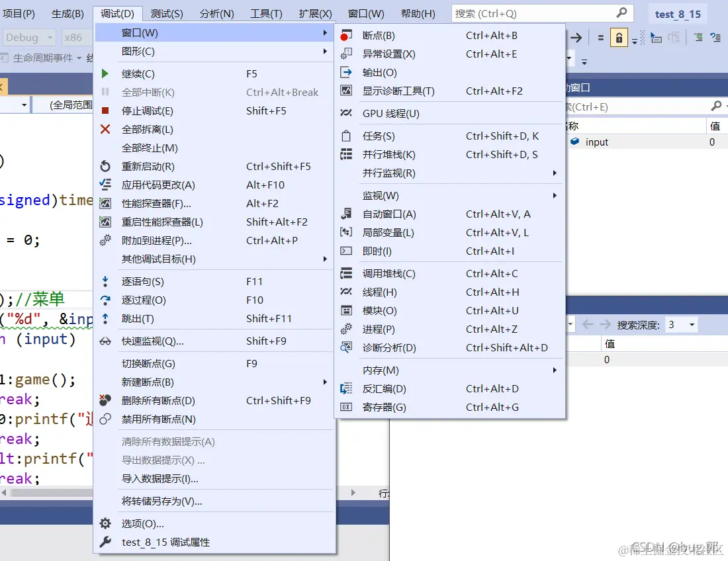Click the 搜索(Ctrl+Q) search box
This screenshot has width=728, height=561.
[529, 13]
